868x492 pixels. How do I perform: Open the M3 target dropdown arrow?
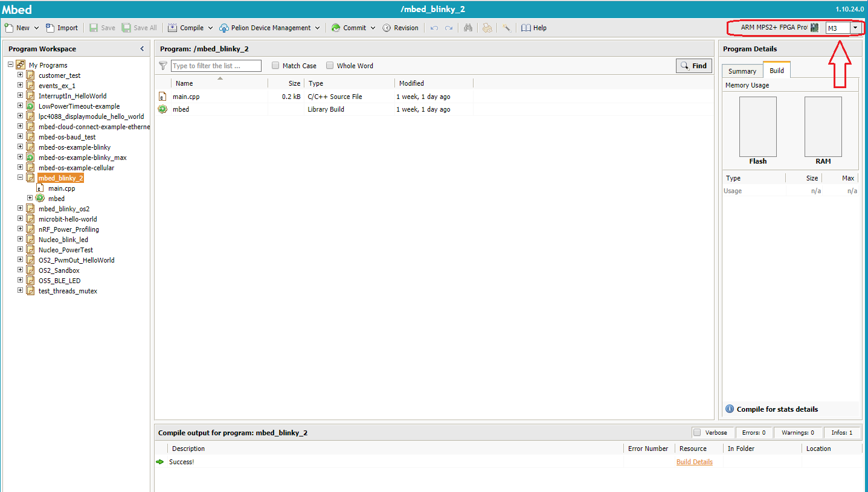coord(855,28)
